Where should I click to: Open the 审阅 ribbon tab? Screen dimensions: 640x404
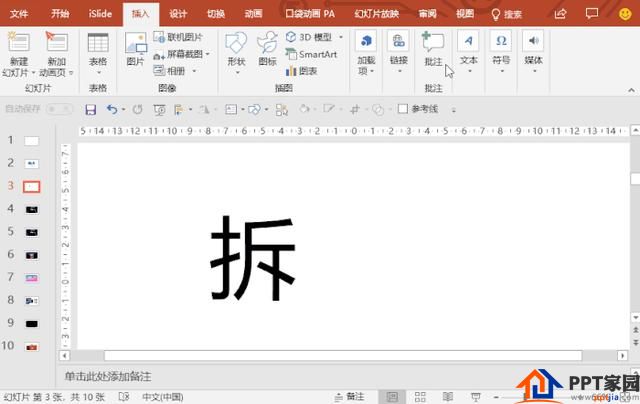click(x=427, y=14)
